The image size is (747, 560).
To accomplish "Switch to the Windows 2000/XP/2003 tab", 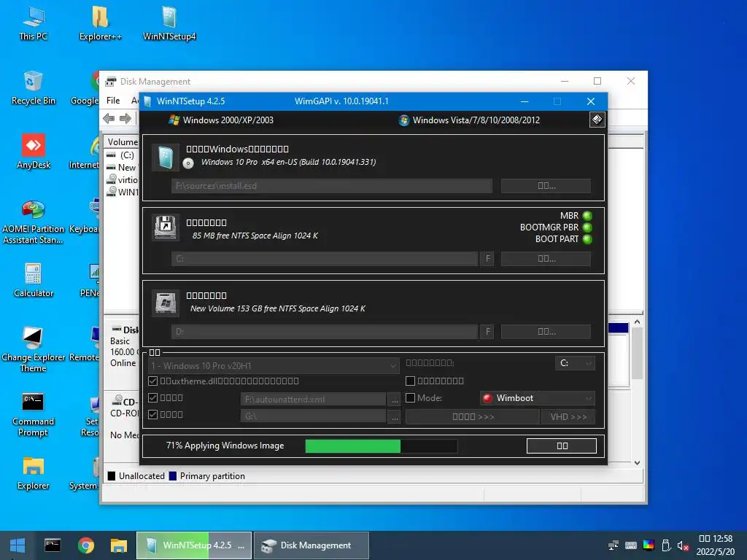I will (x=222, y=120).
